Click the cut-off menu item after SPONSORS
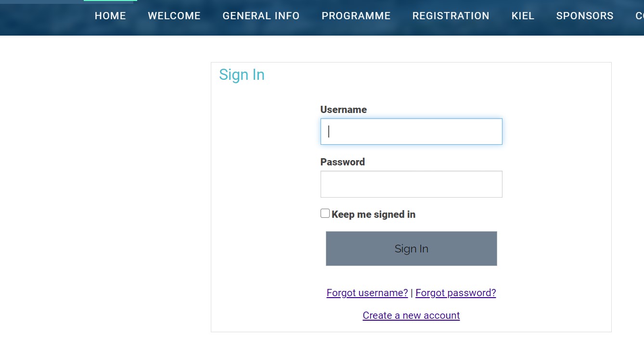 [640, 16]
